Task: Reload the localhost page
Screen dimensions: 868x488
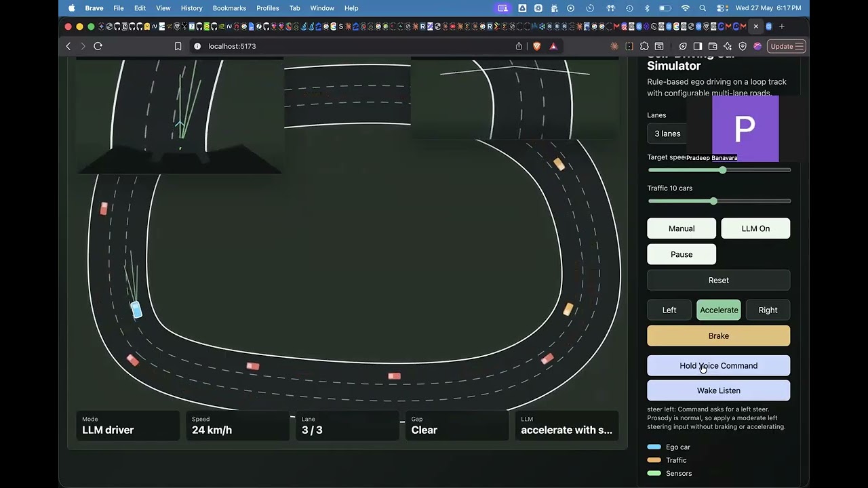Action: [x=98, y=46]
